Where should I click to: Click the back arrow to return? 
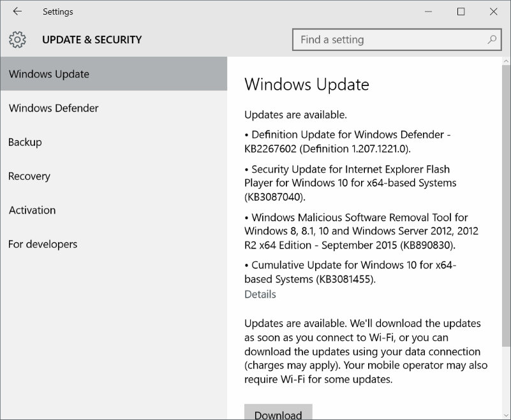[x=17, y=11]
